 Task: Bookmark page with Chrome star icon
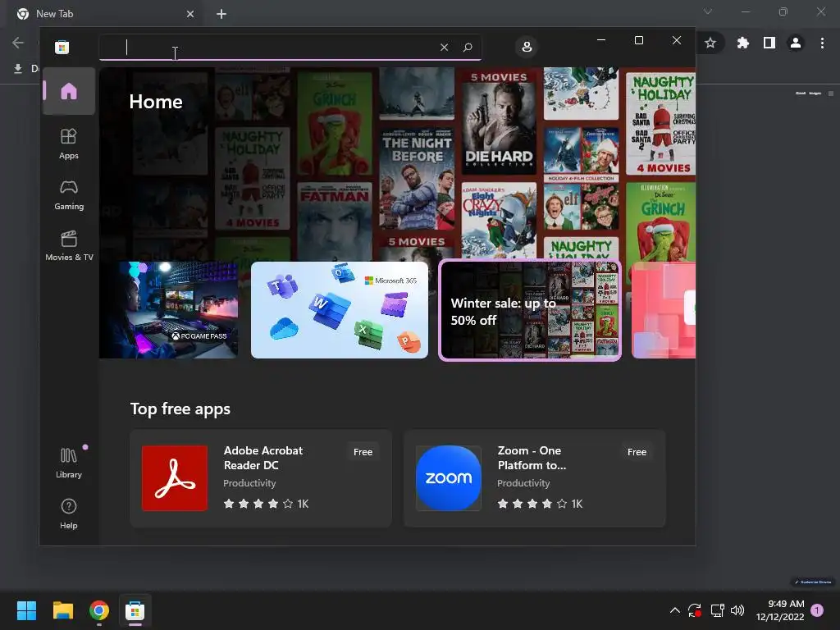click(710, 43)
